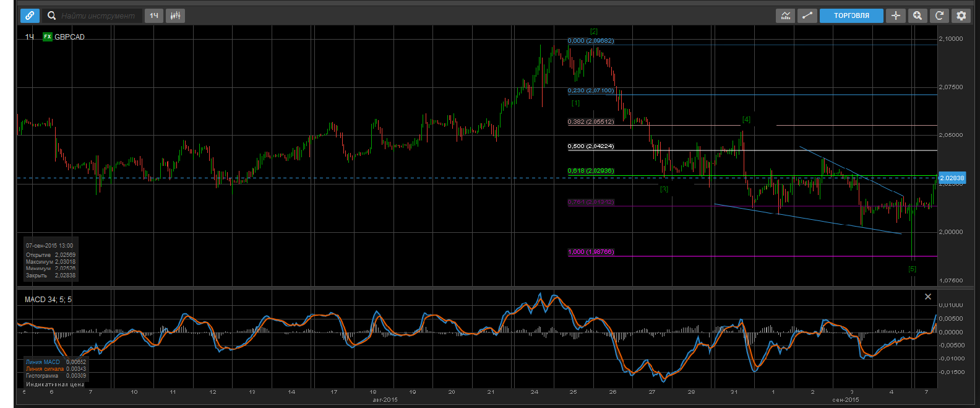Click the date 31 on time axis

(x=734, y=392)
